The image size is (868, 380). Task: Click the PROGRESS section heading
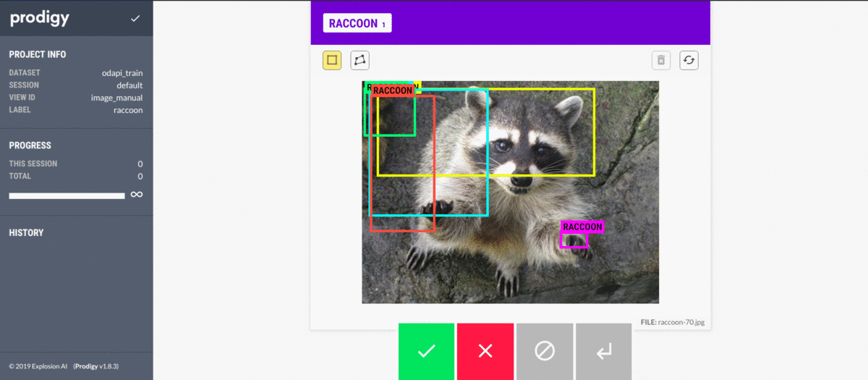[30, 145]
